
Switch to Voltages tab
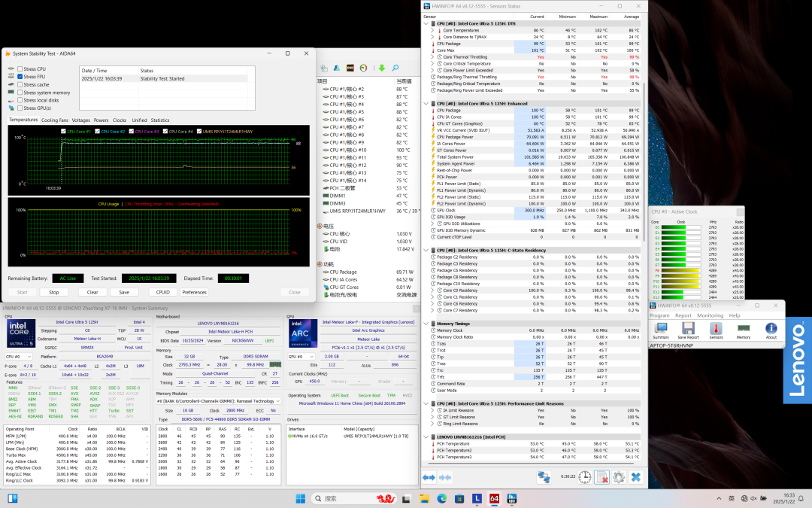tap(80, 120)
